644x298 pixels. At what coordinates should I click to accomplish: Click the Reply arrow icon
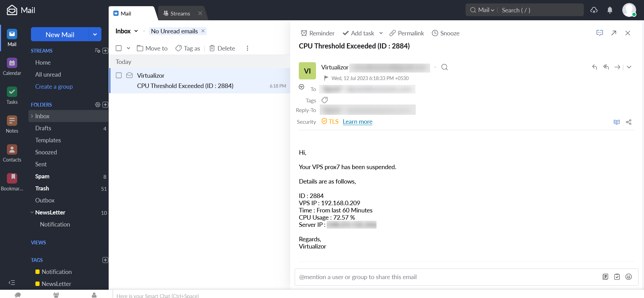click(594, 67)
